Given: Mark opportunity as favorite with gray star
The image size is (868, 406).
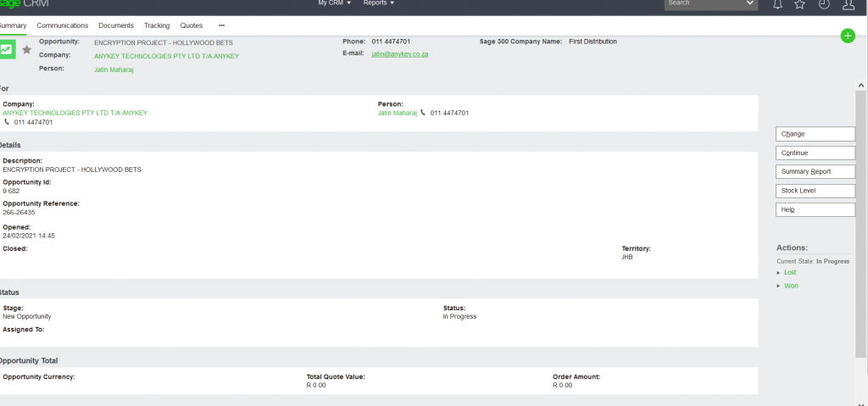Looking at the screenshot, I should pyautogui.click(x=27, y=50).
